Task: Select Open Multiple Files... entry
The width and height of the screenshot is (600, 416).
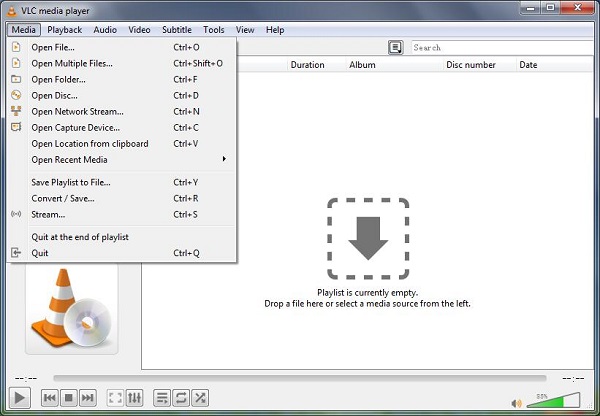Action: click(x=121, y=63)
